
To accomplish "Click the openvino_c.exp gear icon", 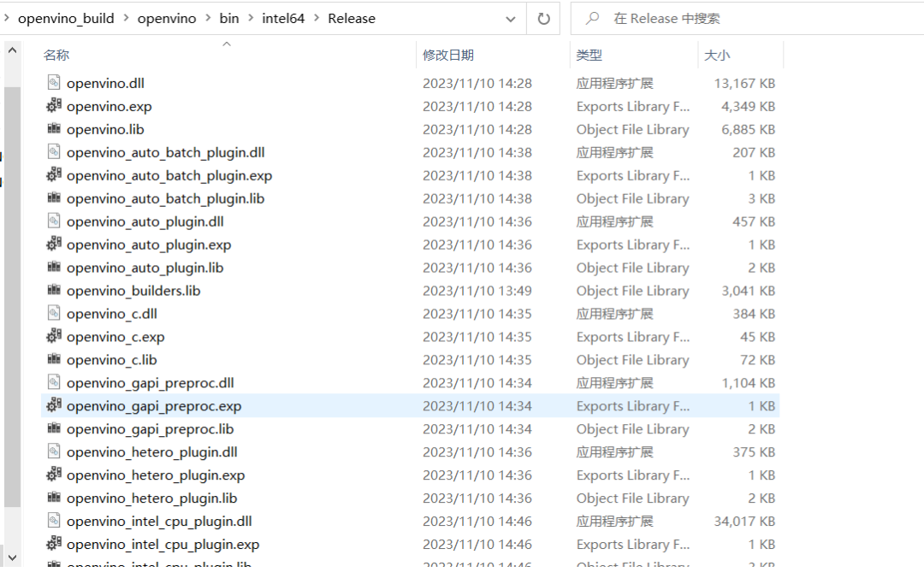I will pos(54,335).
